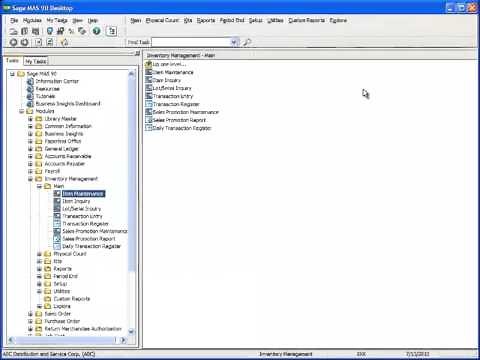The width and height of the screenshot is (480, 360).
Task: Open the File menu
Action: point(14,20)
